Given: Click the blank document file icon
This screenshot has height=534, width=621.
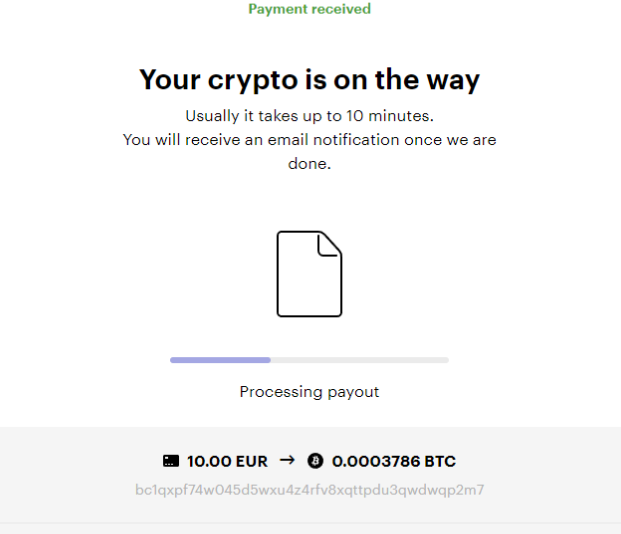Looking at the screenshot, I should [x=309, y=274].
